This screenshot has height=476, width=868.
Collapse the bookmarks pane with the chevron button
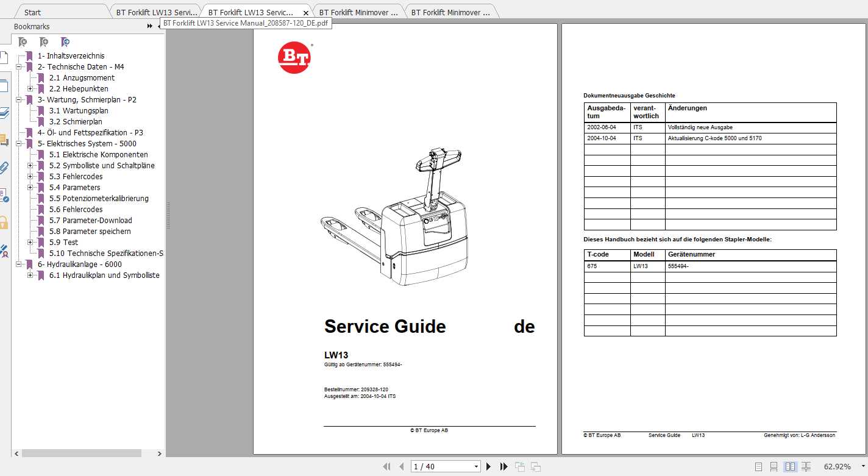click(x=149, y=26)
